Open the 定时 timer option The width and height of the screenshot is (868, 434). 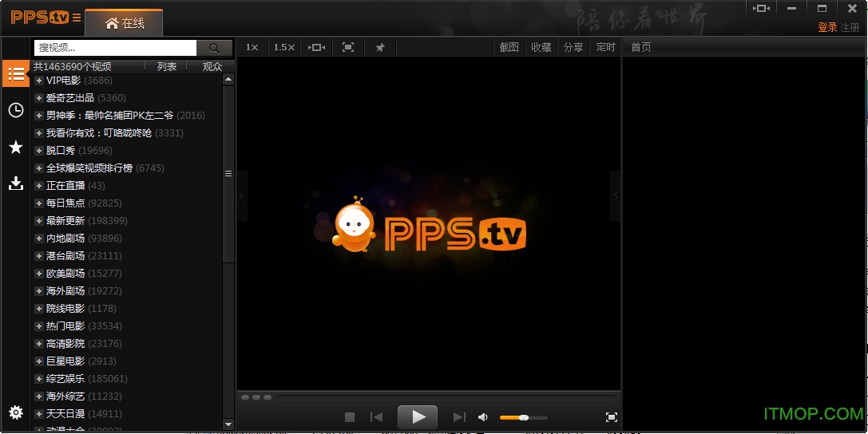[x=605, y=48]
